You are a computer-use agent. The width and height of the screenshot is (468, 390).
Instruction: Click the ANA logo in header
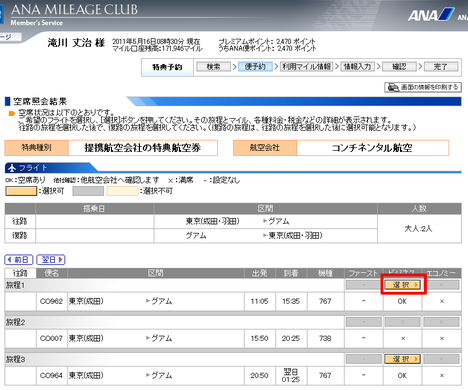(x=431, y=15)
